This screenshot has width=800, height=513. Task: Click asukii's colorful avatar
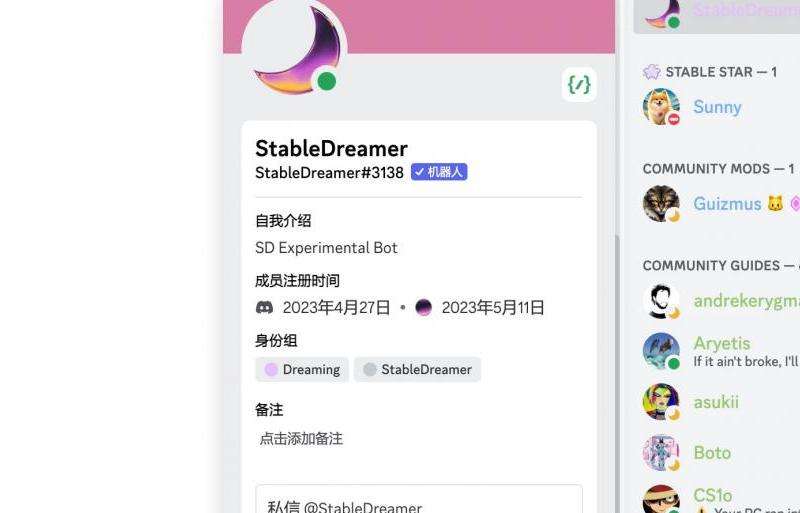pyautogui.click(x=661, y=402)
